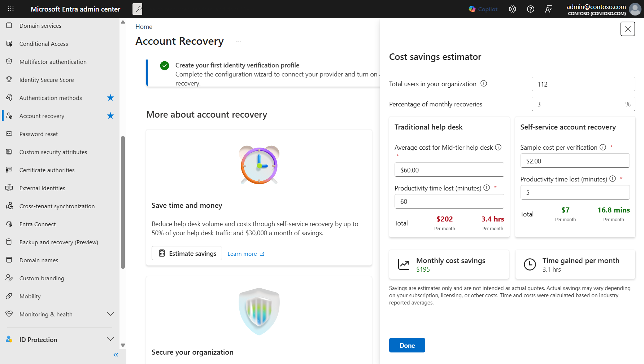
Task: Click the Custom security attributes icon
Action: coord(9,152)
